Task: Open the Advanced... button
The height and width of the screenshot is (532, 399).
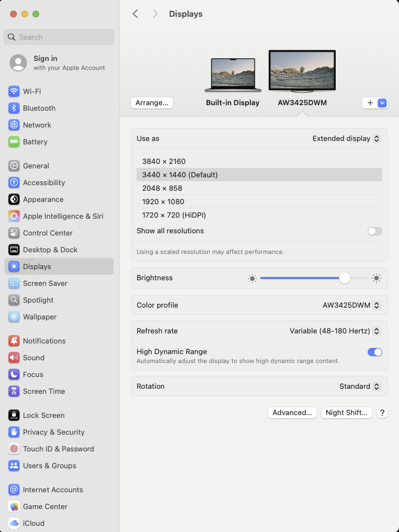Action: point(292,413)
